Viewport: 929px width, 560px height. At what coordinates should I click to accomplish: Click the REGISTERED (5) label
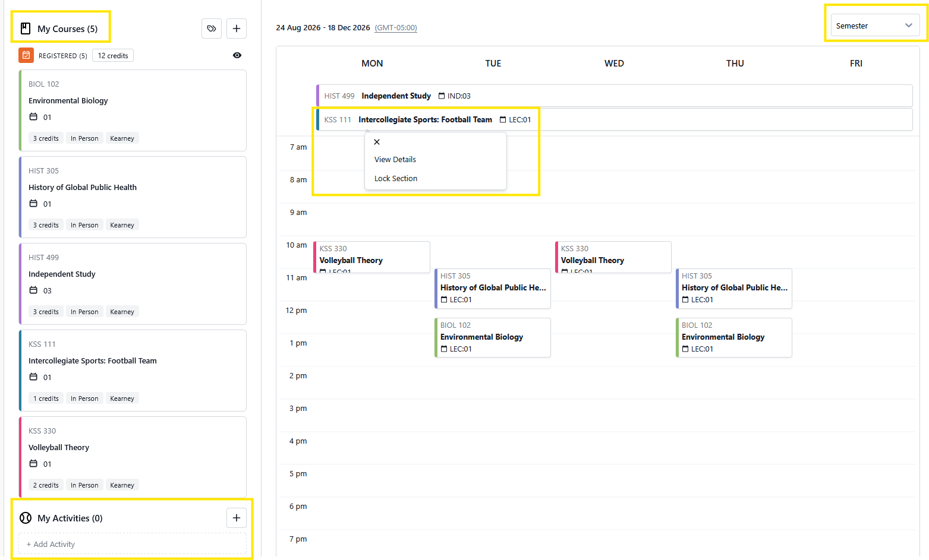coord(62,56)
